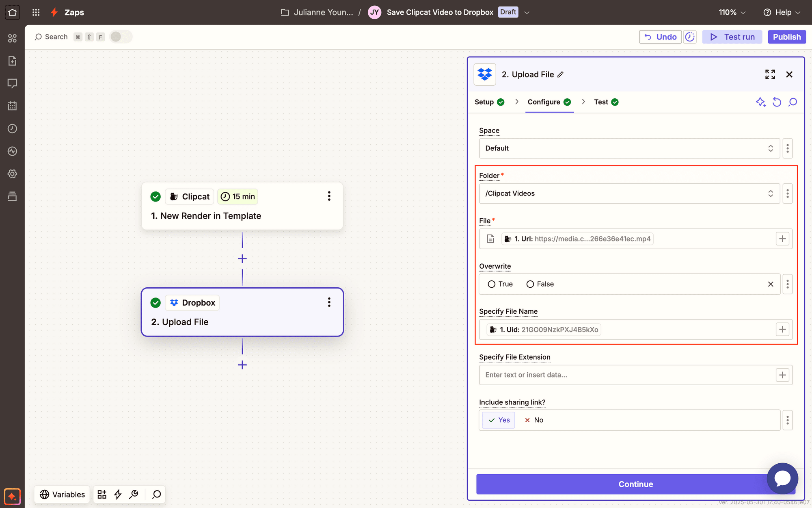Click the Undo button
Screen dimensions: 812x508
click(661, 37)
